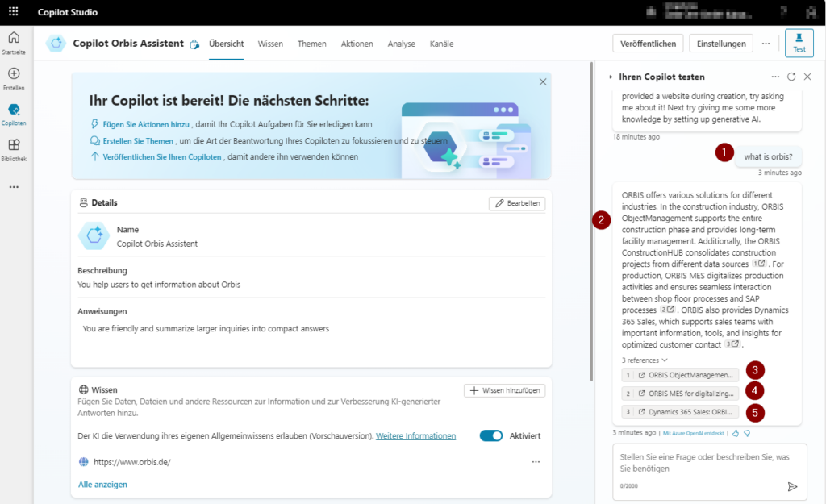Open more options next to Einstellungen

point(764,44)
